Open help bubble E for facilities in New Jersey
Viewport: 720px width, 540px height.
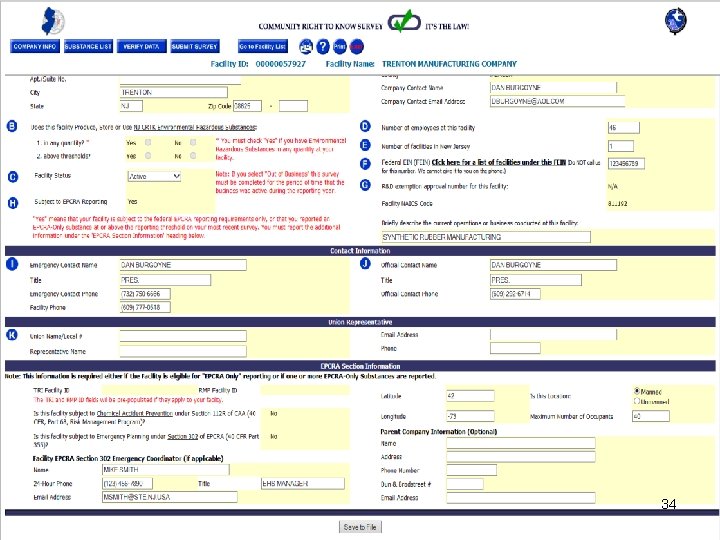[365, 145]
